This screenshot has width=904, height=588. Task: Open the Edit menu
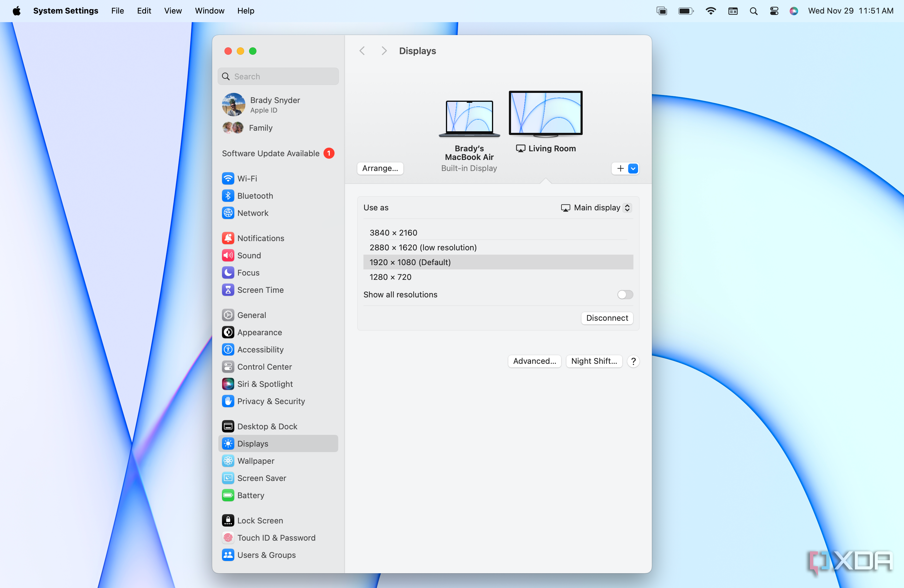coord(144,11)
